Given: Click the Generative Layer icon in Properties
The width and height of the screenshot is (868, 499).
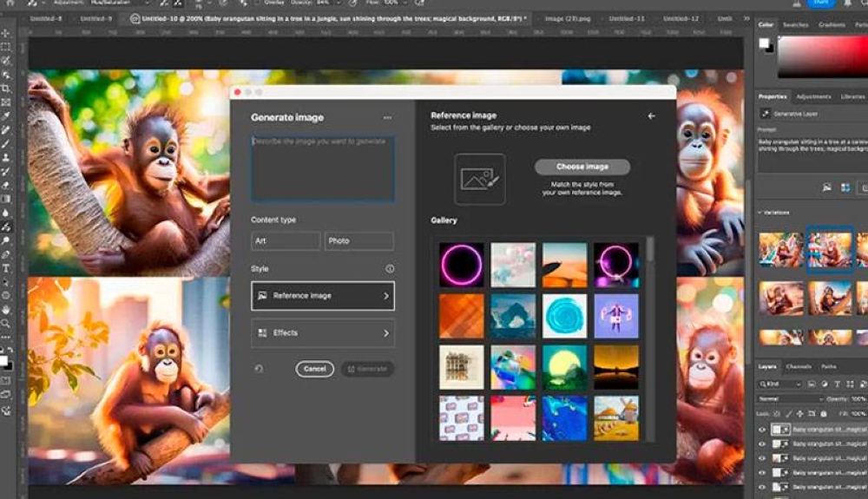Looking at the screenshot, I should click(766, 114).
